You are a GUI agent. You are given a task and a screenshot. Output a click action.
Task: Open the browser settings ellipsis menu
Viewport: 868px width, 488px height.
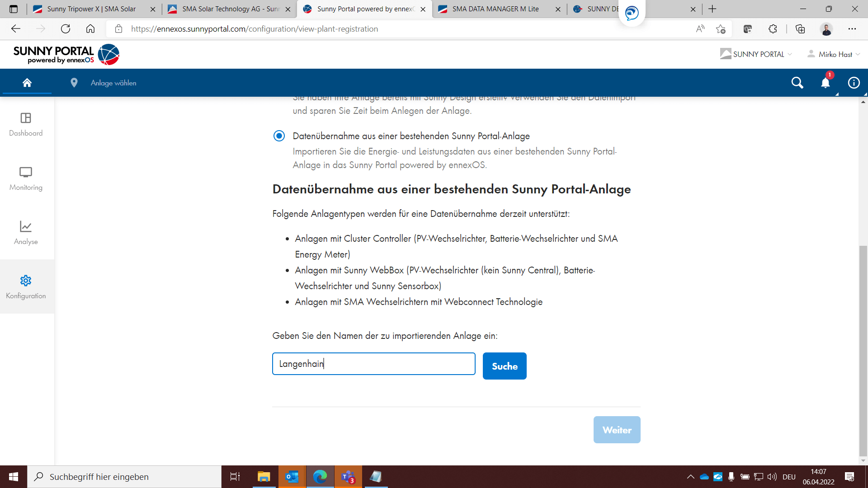click(852, 29)
